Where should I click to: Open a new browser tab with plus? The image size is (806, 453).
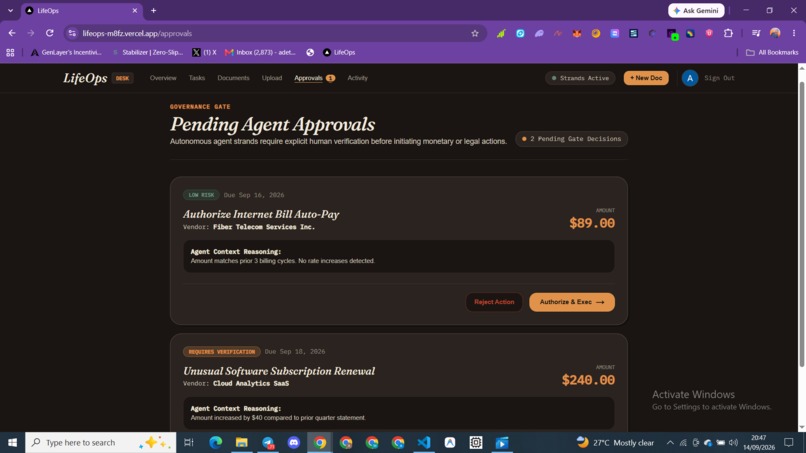click(x=153, y=10)
